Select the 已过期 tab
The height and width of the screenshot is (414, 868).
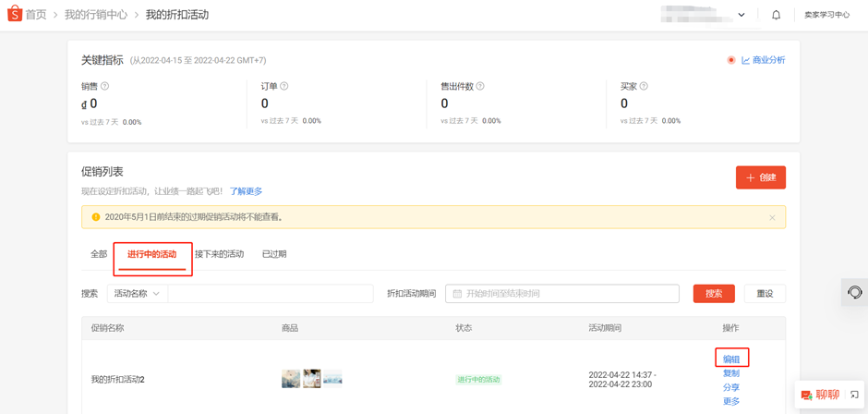pyautogui.click(x=274, y=254)
